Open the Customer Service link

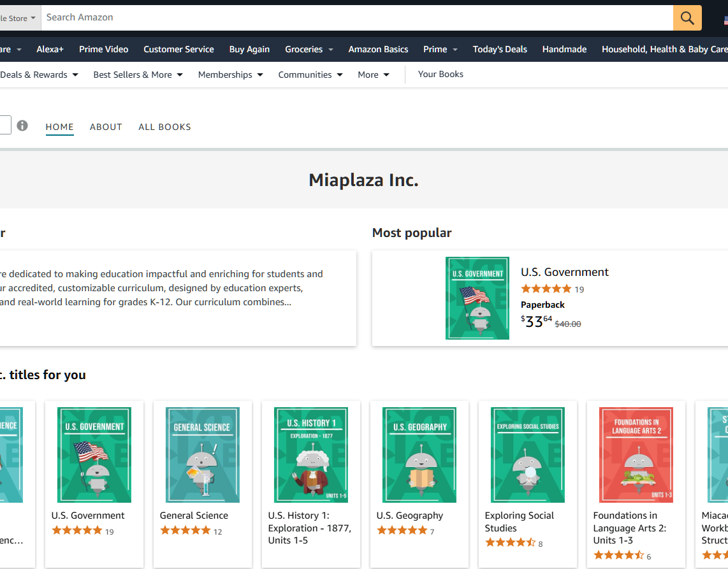click(178, 49)
